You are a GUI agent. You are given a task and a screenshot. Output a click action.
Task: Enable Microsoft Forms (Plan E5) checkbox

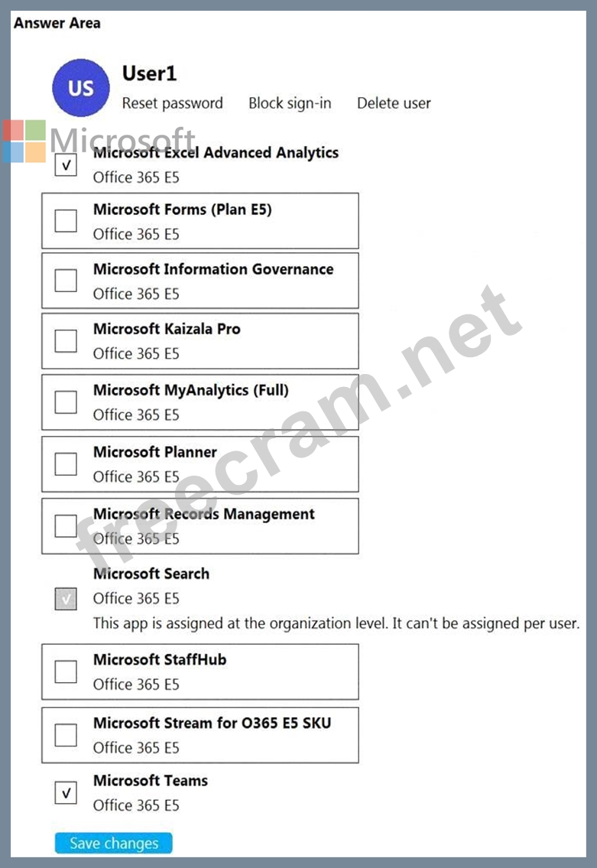point(66,221)
